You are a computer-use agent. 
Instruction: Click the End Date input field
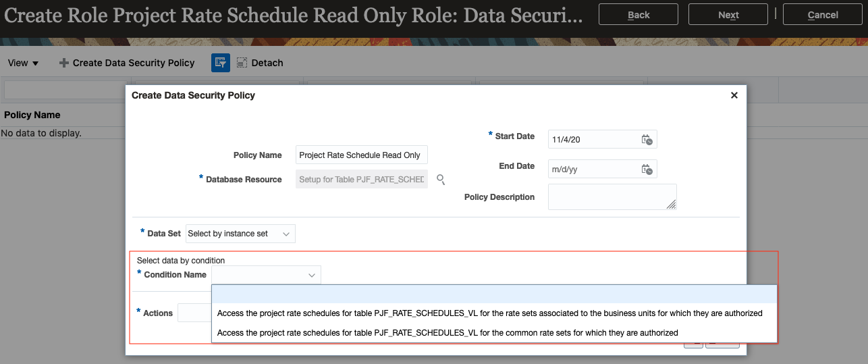tap(594, 170)
